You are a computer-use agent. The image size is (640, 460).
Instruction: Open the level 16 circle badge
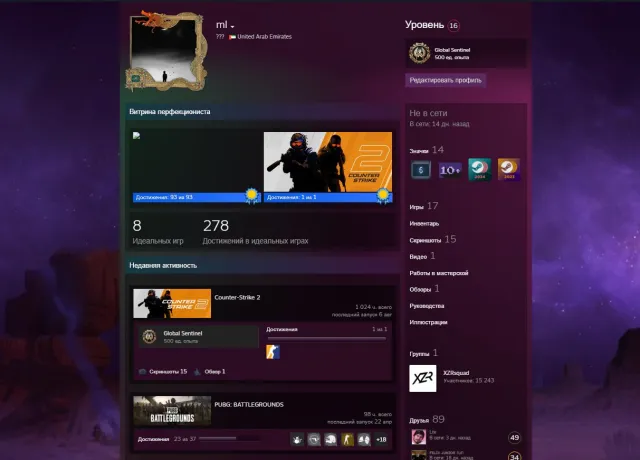click(453, 26)
